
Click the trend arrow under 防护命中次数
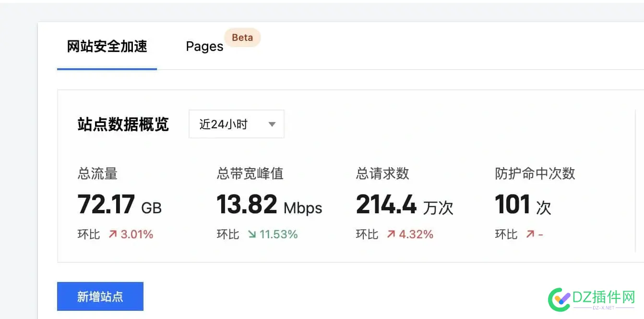(x=530, y=234)
